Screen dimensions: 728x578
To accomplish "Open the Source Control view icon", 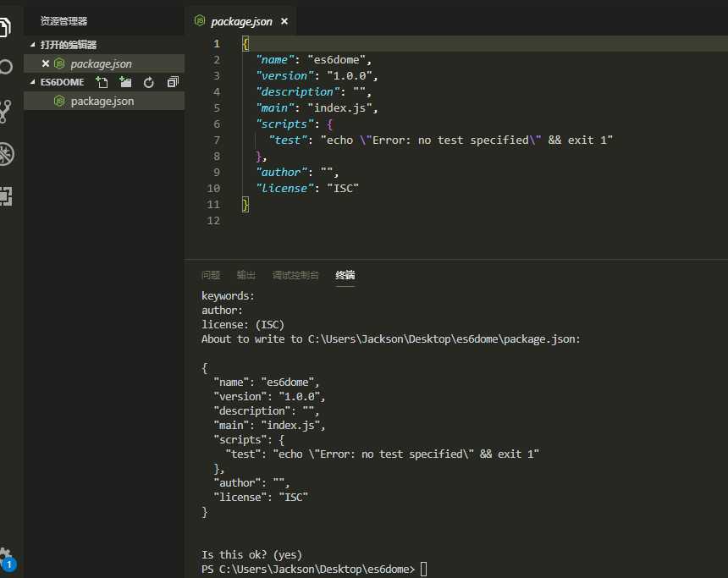I will click(x=5, y=111).
